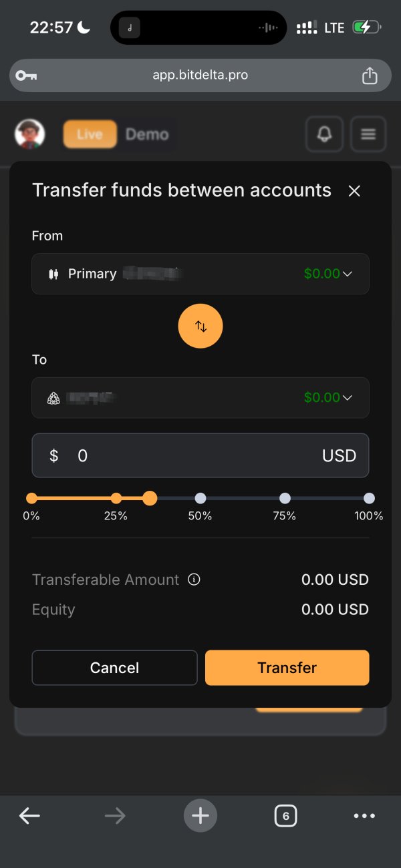Screen dimensions: 401x868
Task: Focus the USD amount input field
Action: [x=194, y=456]
